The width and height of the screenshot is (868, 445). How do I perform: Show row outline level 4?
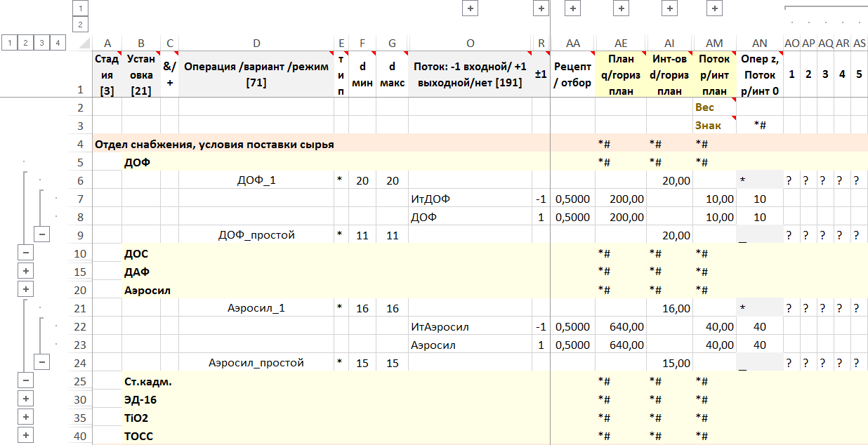(x=58, y=44)
